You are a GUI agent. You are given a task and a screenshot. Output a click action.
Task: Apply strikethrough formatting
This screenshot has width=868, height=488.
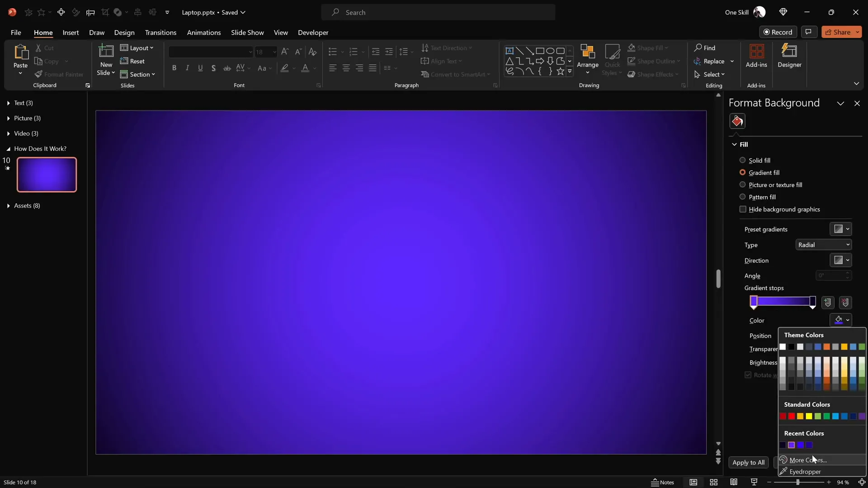[x=227, y=68]
